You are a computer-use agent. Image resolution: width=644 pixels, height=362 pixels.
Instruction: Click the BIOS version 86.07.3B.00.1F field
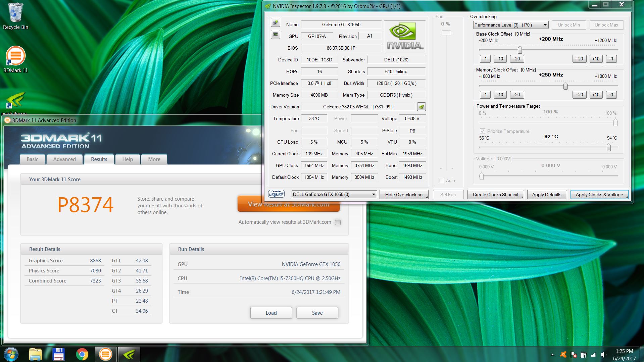click(341, 48)
